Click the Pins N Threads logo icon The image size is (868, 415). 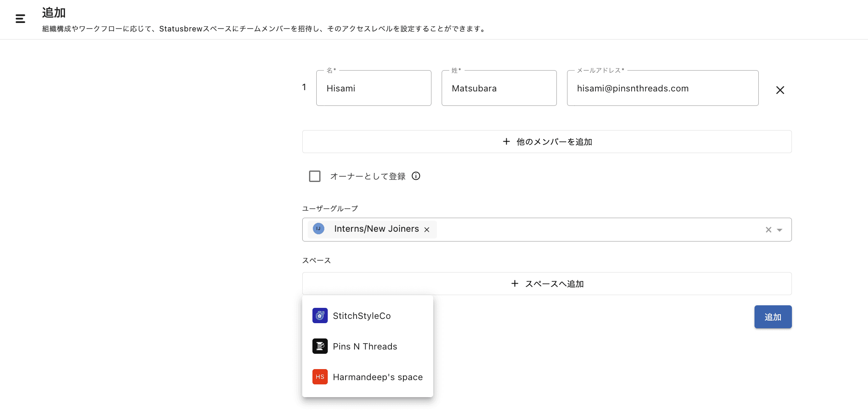pos(320,346)
